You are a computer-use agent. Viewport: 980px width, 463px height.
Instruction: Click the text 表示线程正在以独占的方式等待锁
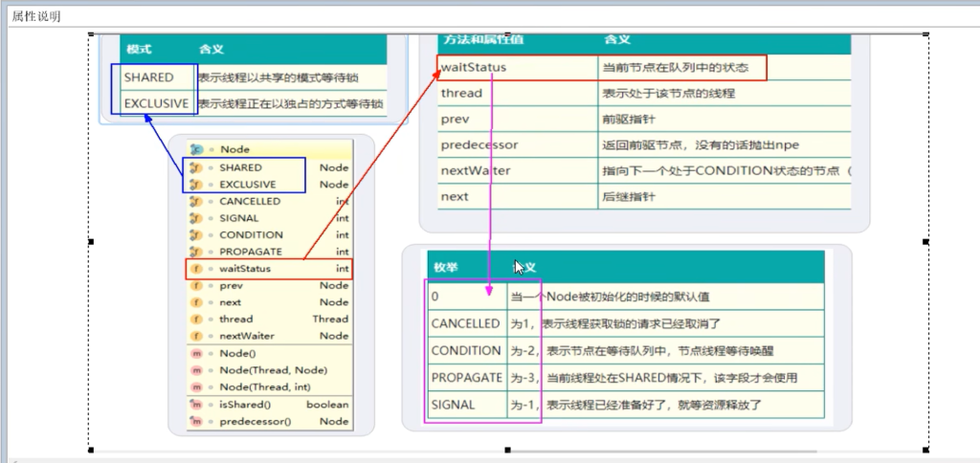[291, 103]
